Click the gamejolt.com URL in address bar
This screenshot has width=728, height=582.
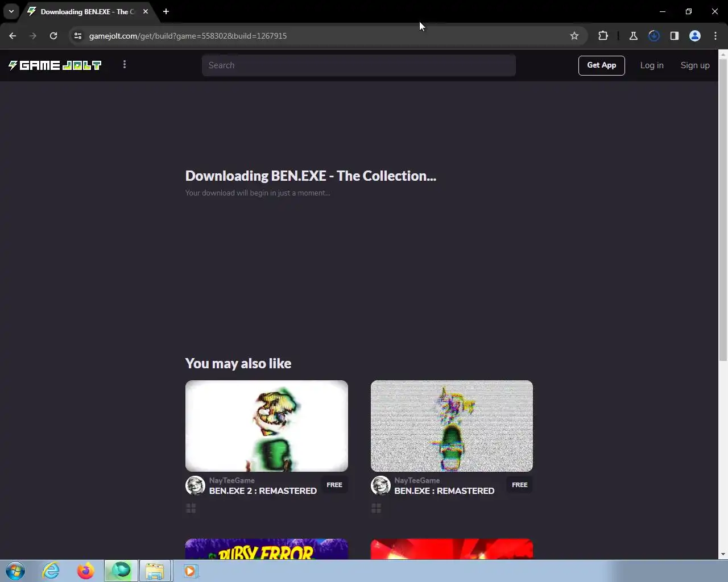click(188, 36)
